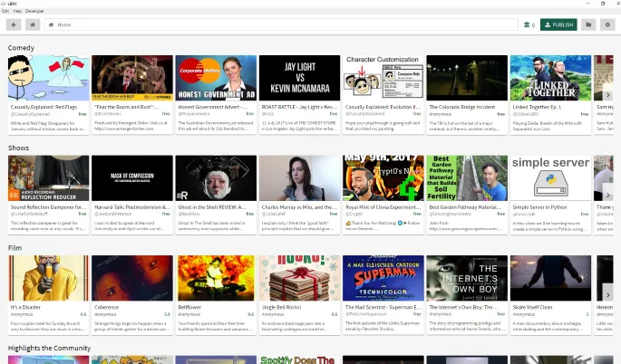Screen dimensions: 621x364
Task: Open Jingle Bell Rocks! thumbnail
Action: pos(299,278)
